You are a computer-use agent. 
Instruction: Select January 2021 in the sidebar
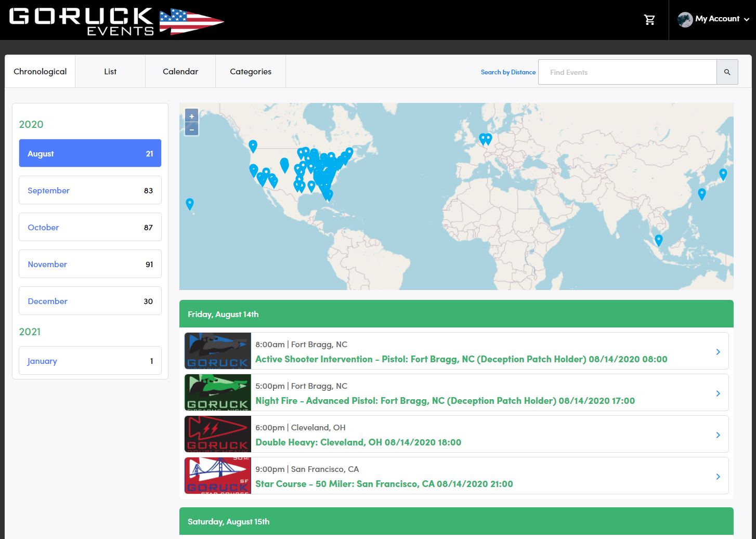(x=90, y=361)
